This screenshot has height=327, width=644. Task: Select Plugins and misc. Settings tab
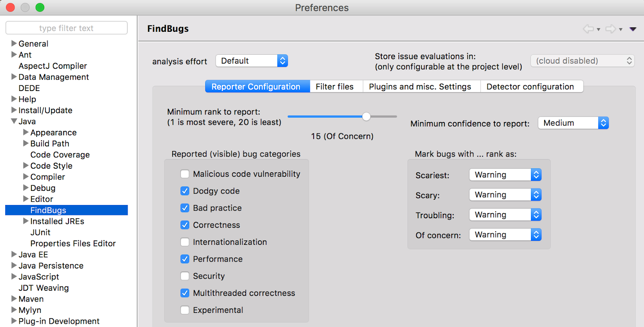[x=420, y=87]
